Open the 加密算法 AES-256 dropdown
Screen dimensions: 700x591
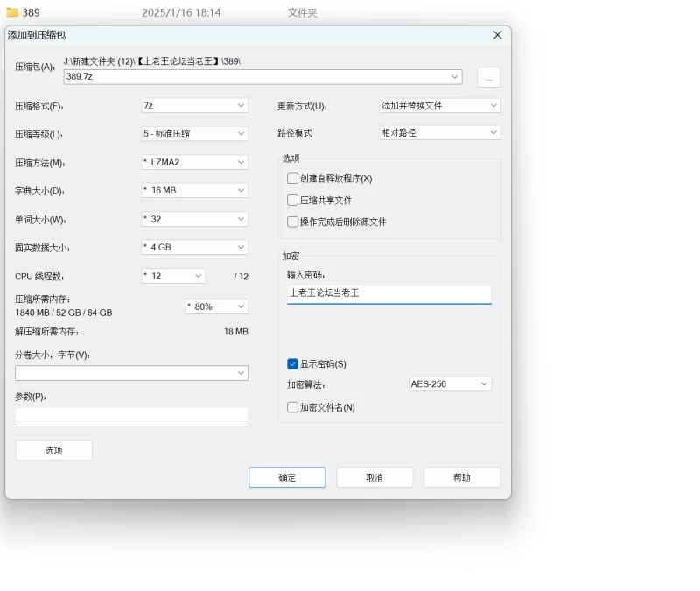(450, 384)
